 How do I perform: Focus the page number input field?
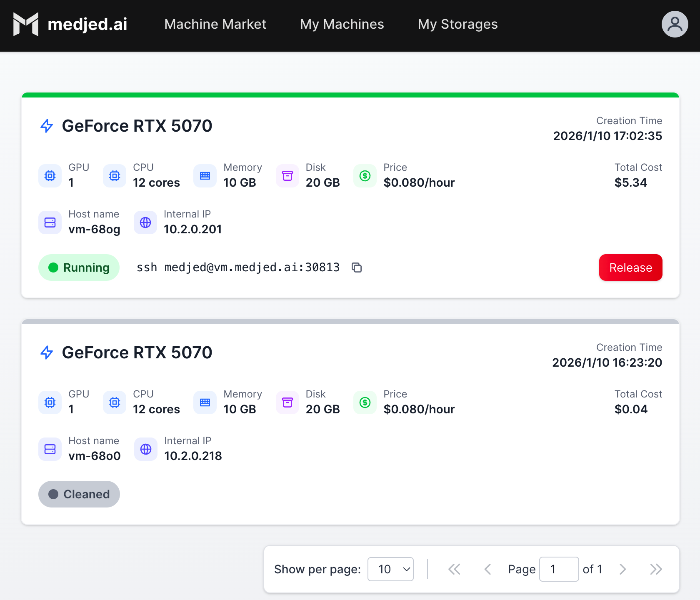pyautogui.click(x=559, y=569)
